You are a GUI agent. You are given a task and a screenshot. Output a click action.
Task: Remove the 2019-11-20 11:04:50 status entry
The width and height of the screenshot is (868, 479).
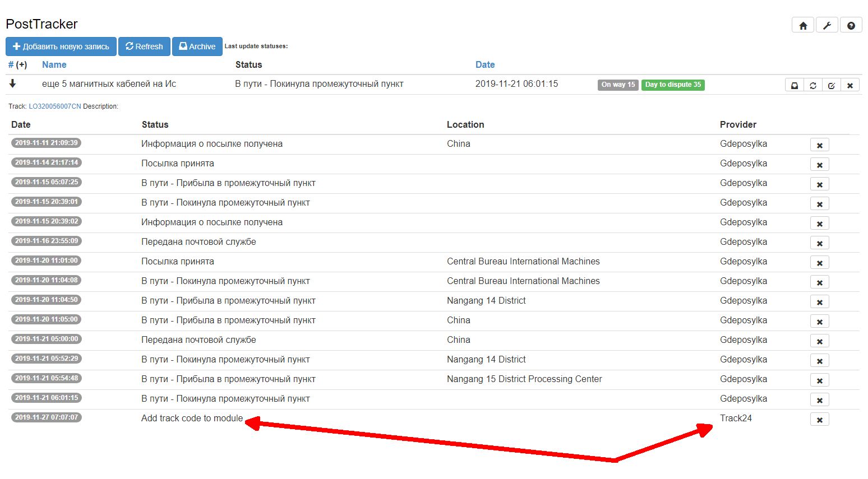click(x=819, y=302)
